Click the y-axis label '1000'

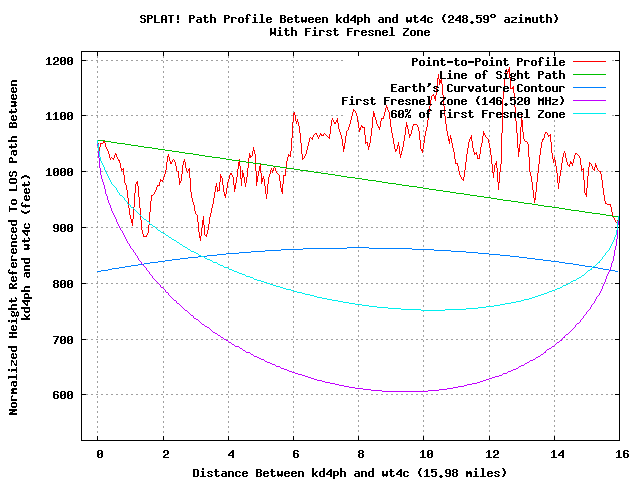(x=59, y=172)
